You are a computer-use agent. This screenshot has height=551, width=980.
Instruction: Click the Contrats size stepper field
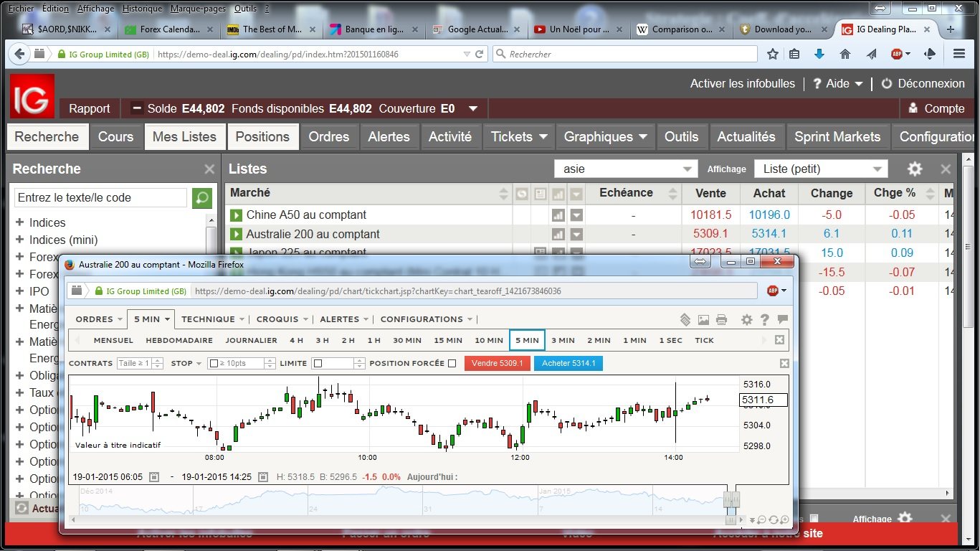(140, 364)
